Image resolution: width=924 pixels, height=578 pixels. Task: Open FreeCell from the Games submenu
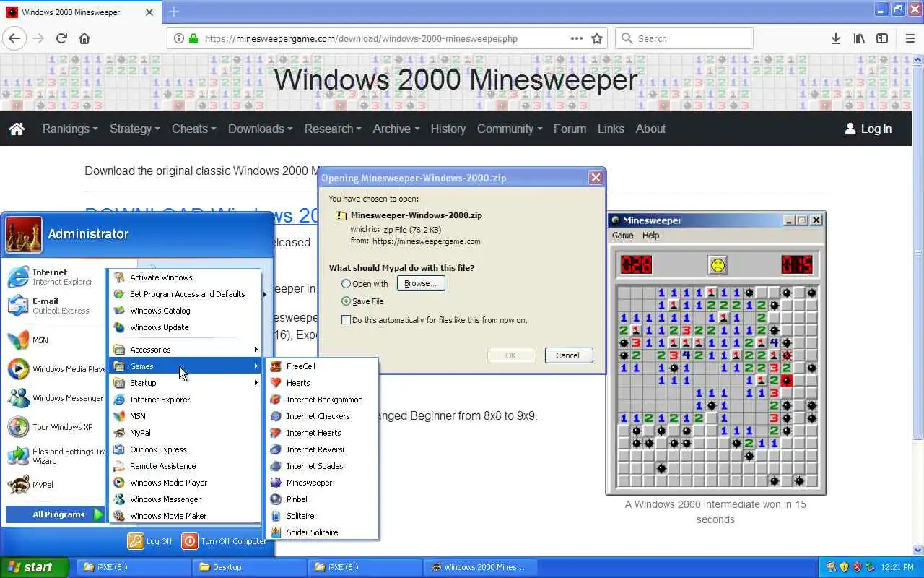tap(322, 366)
